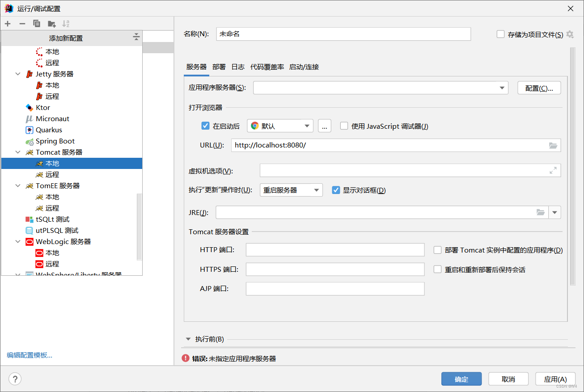Open the 重启服务器 update action dropdown
The width and height of the screenshot is (584, 392).
tap(291, 190)
